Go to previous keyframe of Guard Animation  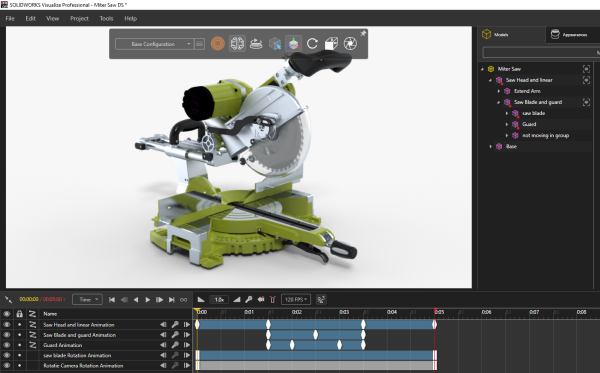tap(163, 345)
